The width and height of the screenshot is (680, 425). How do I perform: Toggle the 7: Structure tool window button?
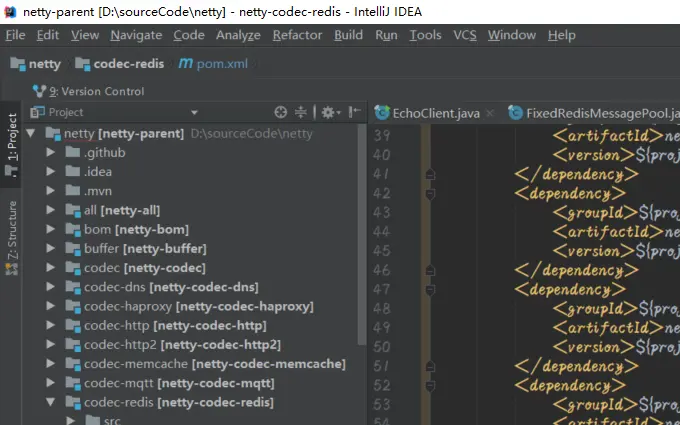point(11,237)
